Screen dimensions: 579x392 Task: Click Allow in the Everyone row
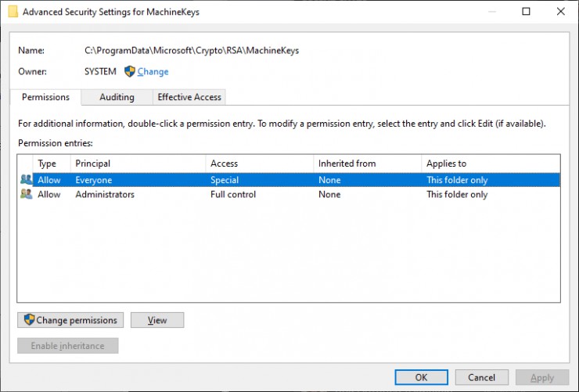click(x=49, y=180)
